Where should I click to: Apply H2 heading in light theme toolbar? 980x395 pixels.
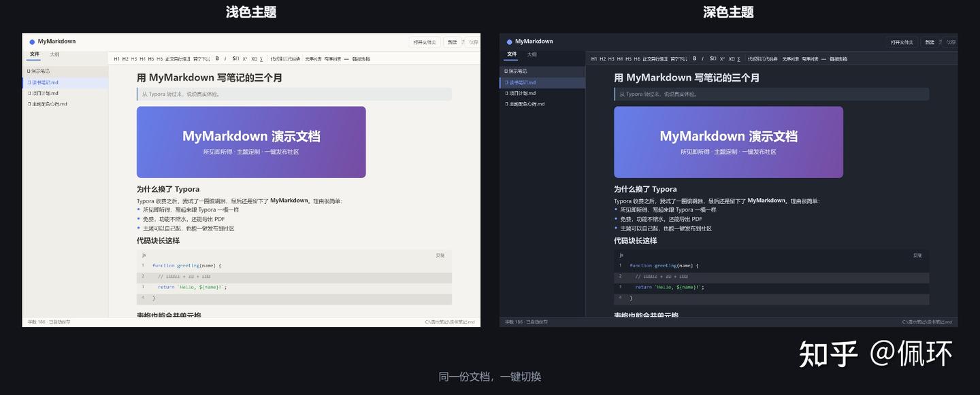(x=125, y=59)
